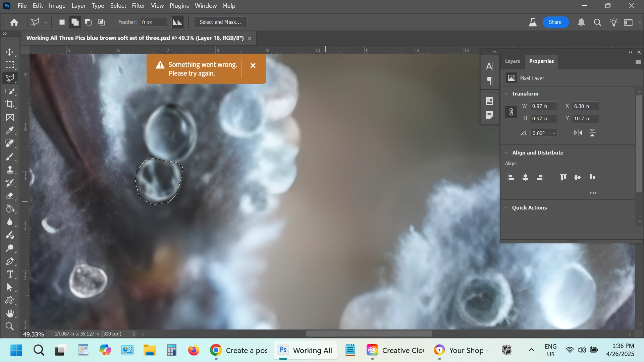Switch to the Layers tab
This screenshot has height=362, width=644.
(512, 61)
